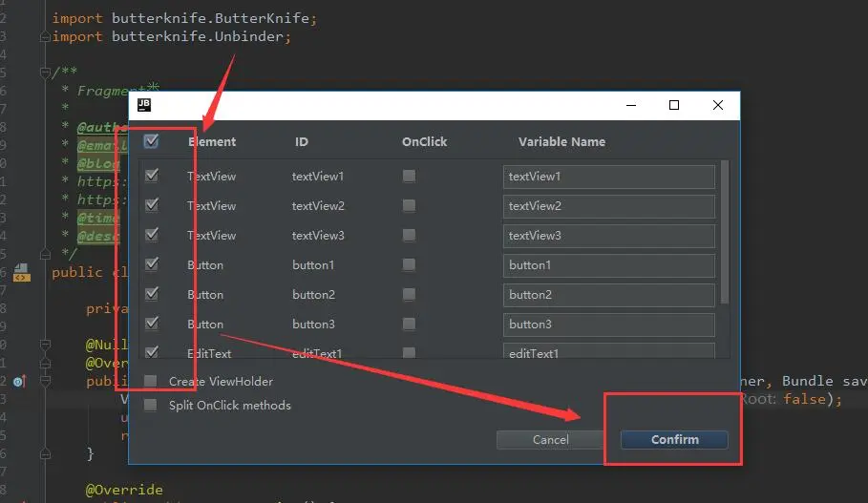The height and width of the screenshot is (503, 868).
Task: Click the editText1 variable name field
Action: (609, 351)
